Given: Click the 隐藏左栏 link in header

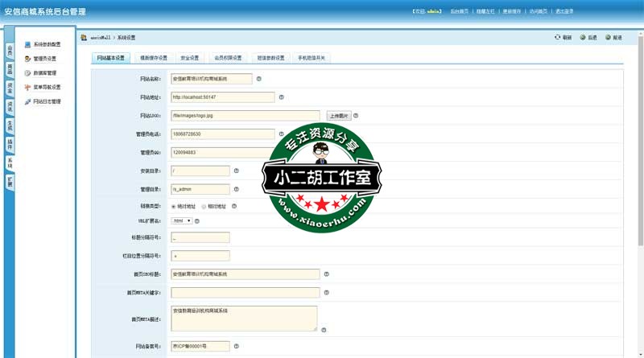Looking at the screenshot, I should pyautogui.click(x=485, y=12).
